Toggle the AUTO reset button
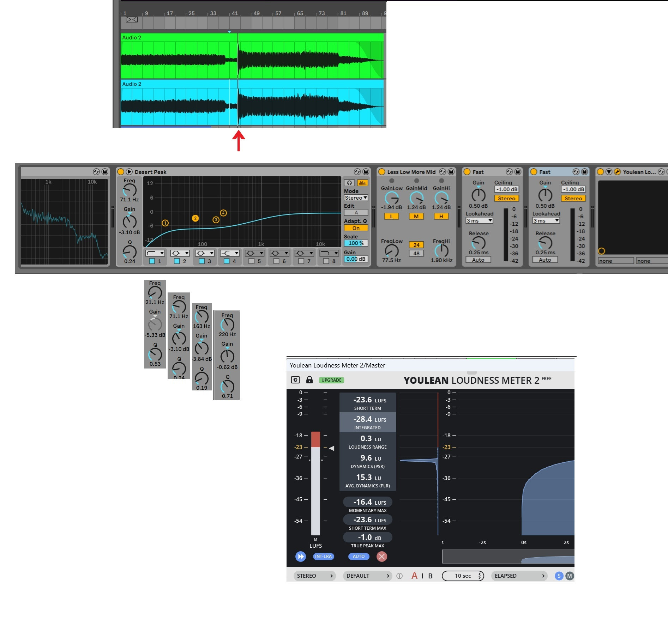The image size is (668, 644). (359, 557)
